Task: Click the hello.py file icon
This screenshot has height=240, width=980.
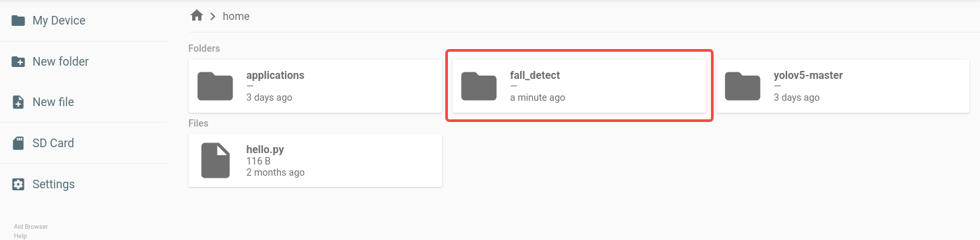Action: pyautogui.click(x=215, y=160)
